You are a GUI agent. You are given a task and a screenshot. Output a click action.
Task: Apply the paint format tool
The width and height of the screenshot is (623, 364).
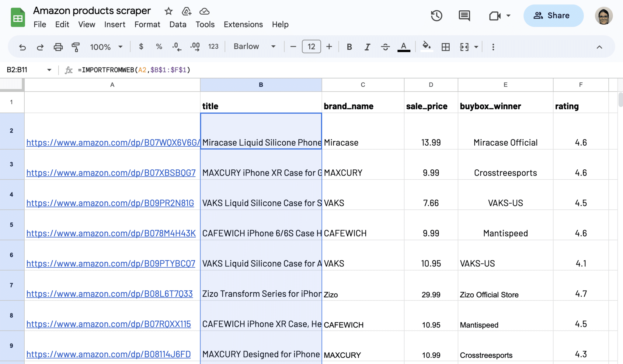(x=76, y=47)
